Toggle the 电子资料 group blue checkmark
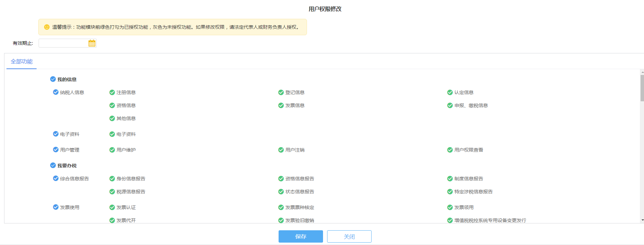Image resolution: width=644 pixels, height=245 pixels. click(x=56, y=134)
